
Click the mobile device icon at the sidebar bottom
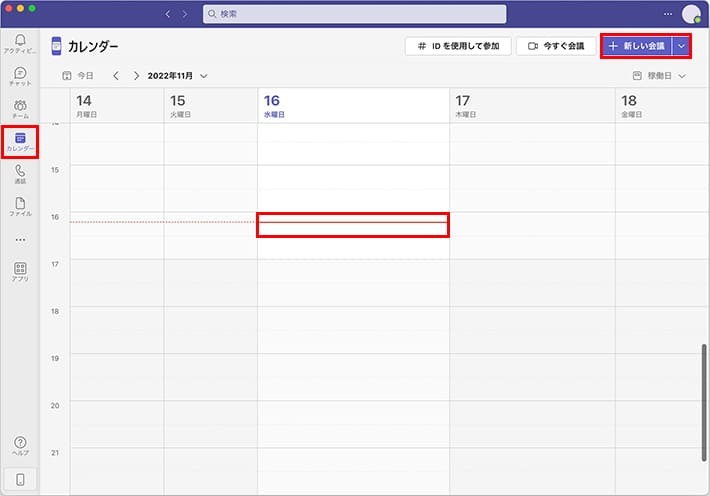[x=20, y=479]
